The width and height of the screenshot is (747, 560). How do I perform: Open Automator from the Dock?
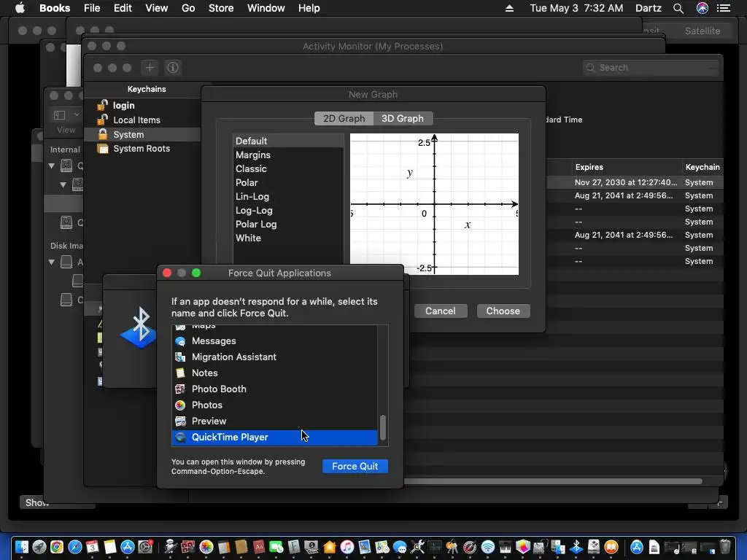tap(171, 547)
